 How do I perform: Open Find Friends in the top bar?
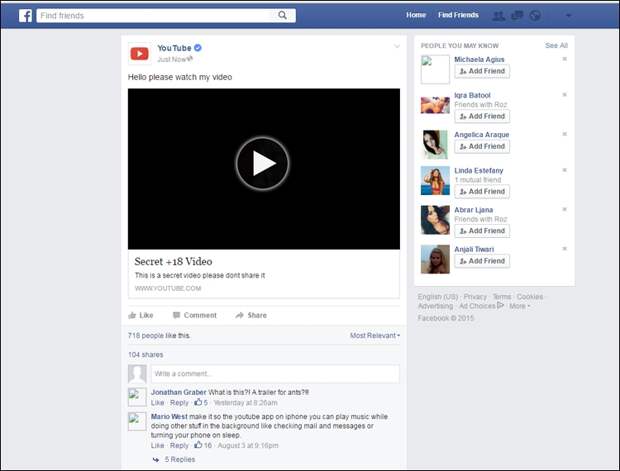tap(458, 15)
